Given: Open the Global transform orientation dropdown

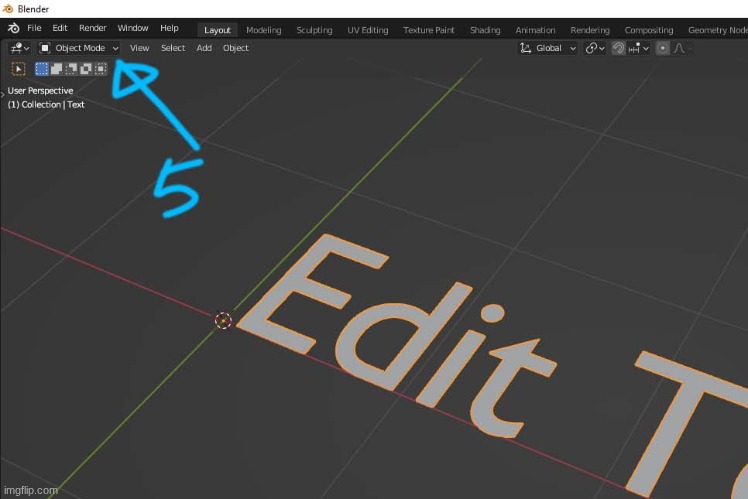Looking at the screenshot, I should (x=548, y=48).
